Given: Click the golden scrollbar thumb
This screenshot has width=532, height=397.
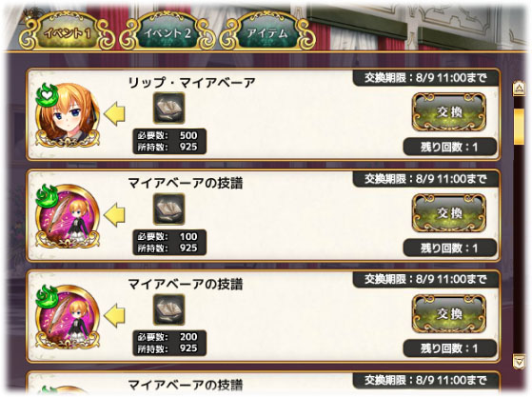Looking at the screenshot, I should pos(519,127).
